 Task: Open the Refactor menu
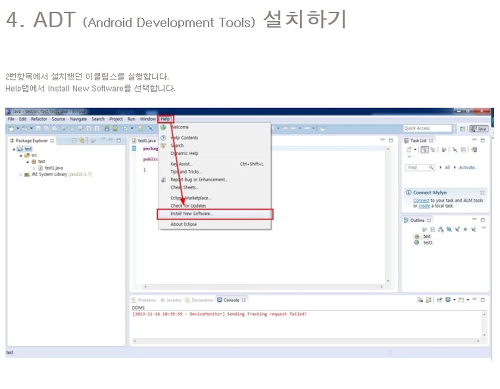click(39, 119)
